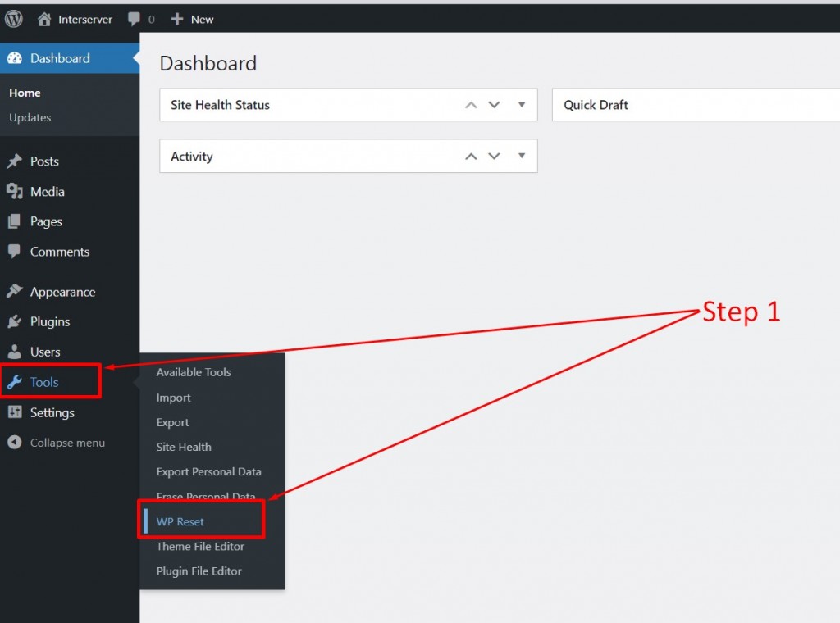Collapse the sidebar with Collapse menu arrow
The image size is (840, 623).
15,443
